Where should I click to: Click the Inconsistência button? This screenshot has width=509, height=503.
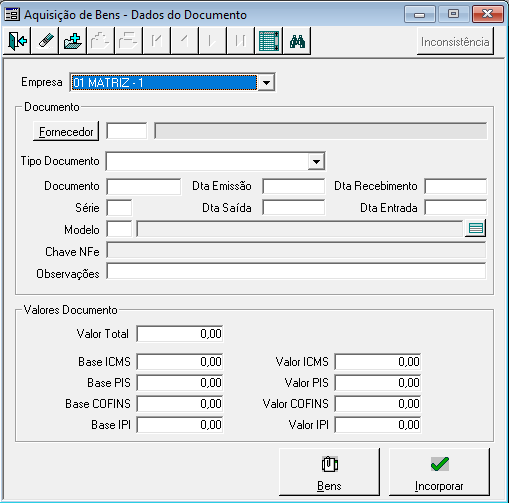tap(455, 42)
